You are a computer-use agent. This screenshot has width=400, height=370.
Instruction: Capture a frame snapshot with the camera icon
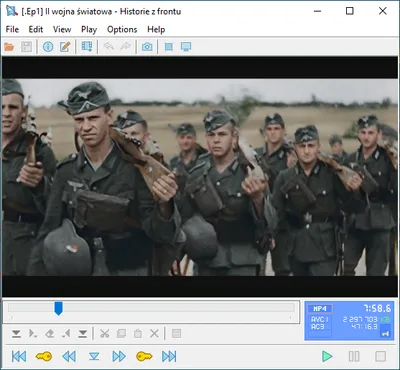pyautogui.click(x=147, y=47)
